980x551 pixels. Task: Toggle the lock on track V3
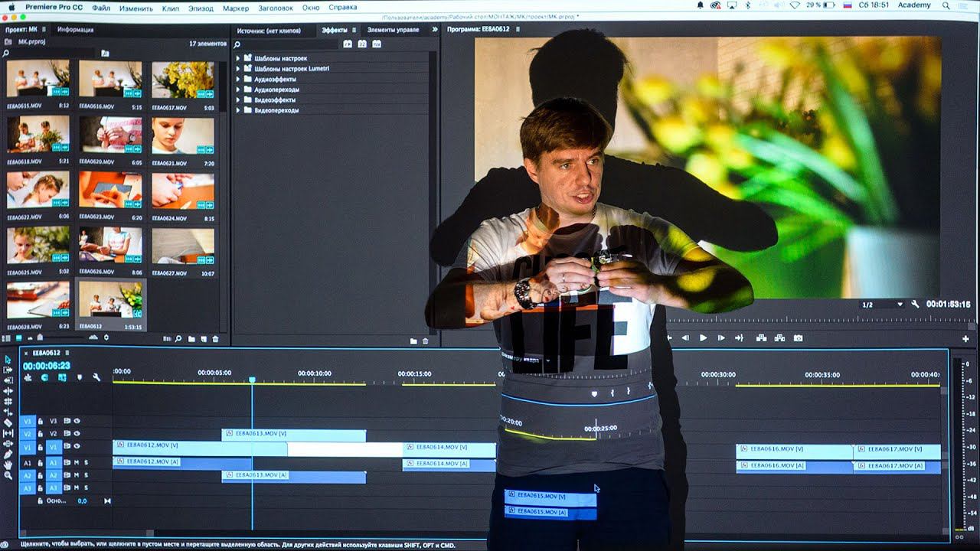(40, 421)
